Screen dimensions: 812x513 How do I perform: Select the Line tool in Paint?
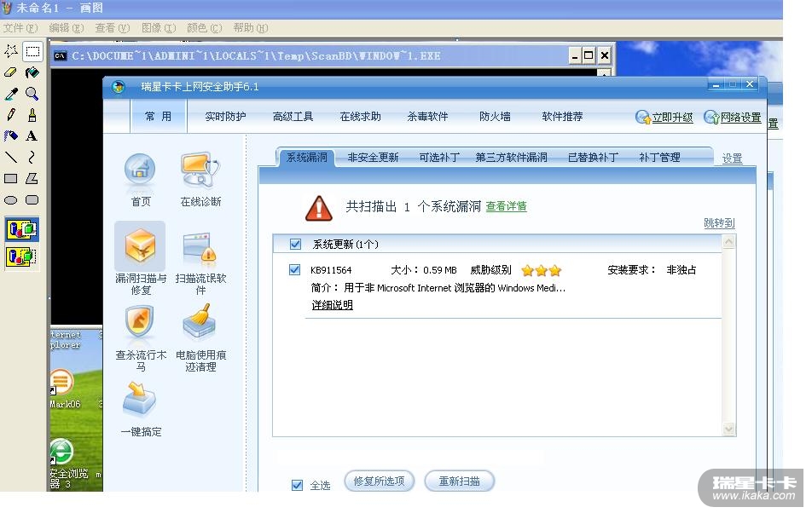[x=11, y=157]
